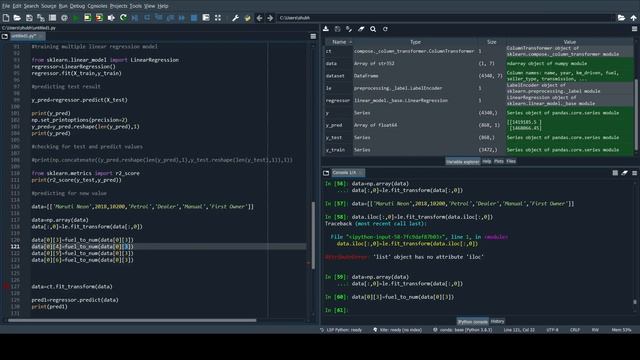Select the y_pred variable row

(479, 125)
